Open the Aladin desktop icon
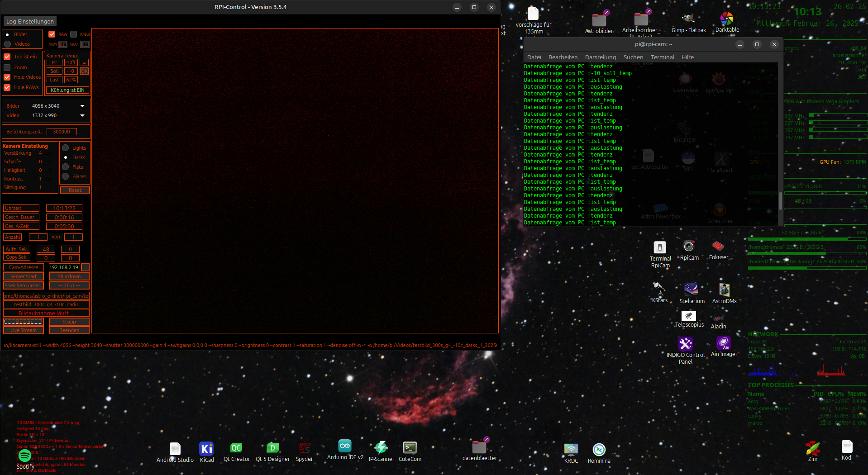Viewport: 868px width, 475px height. point(718,321)
